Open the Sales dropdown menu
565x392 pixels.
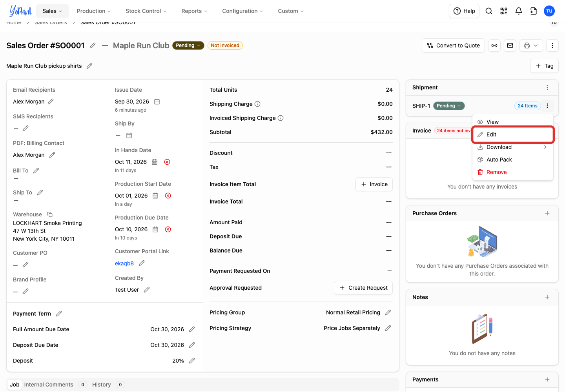coord(53,11)
